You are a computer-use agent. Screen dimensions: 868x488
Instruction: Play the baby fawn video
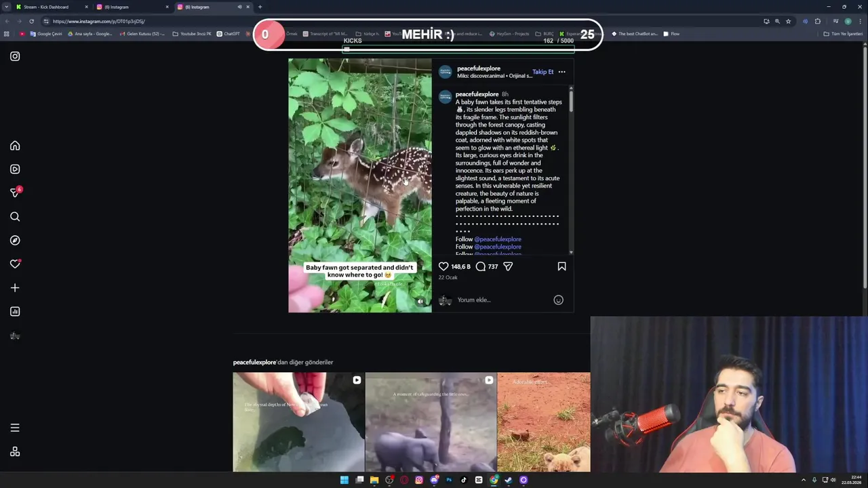click(360, 185)
